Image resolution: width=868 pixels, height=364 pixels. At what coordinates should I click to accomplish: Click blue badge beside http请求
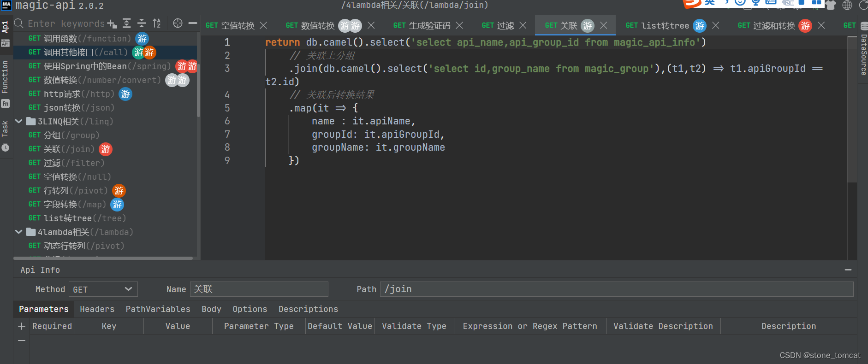(x=125, y=94)
